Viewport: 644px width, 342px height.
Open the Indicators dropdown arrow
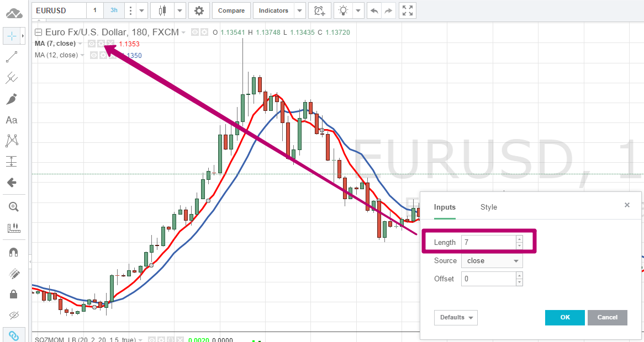click(x=300, y=10)
